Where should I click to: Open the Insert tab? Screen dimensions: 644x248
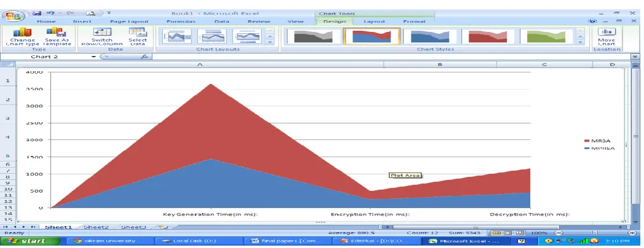pyautogui.click(x=82, y=21)
